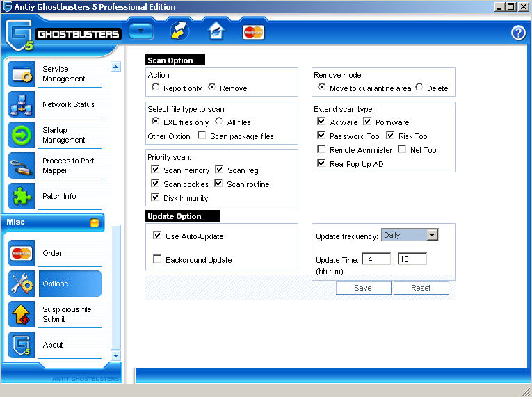The height and width of the screenshot is (397, 532).
Task: Click the yellow arrows update toolbar icon
Action: tap(179, 31)
